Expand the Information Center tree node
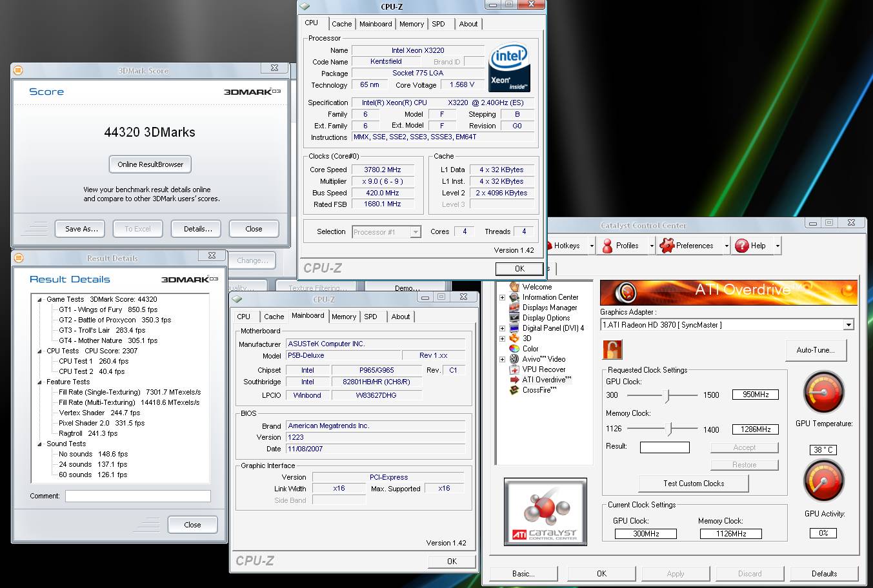Viewport: 873px width, 588px height. click(502, 297)
